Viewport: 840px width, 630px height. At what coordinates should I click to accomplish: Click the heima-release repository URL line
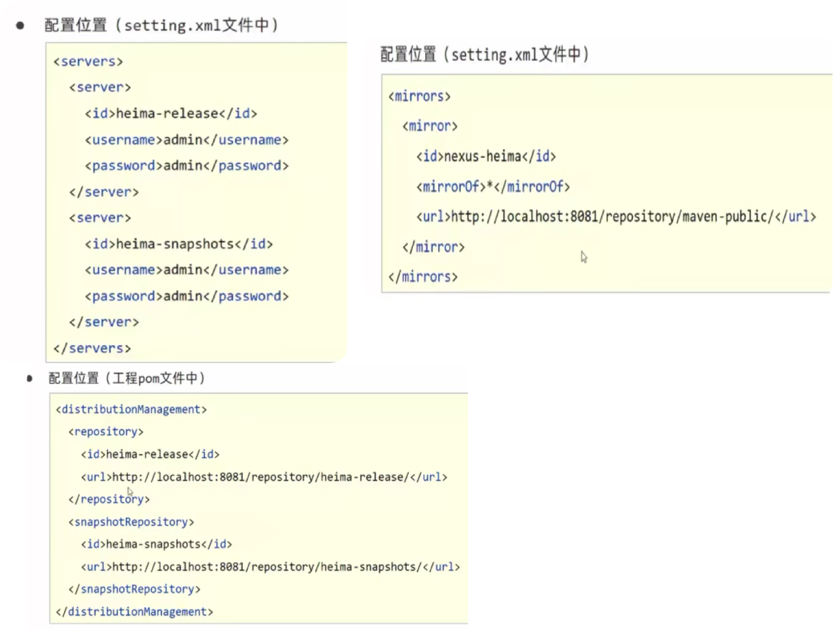pos(264,477)
